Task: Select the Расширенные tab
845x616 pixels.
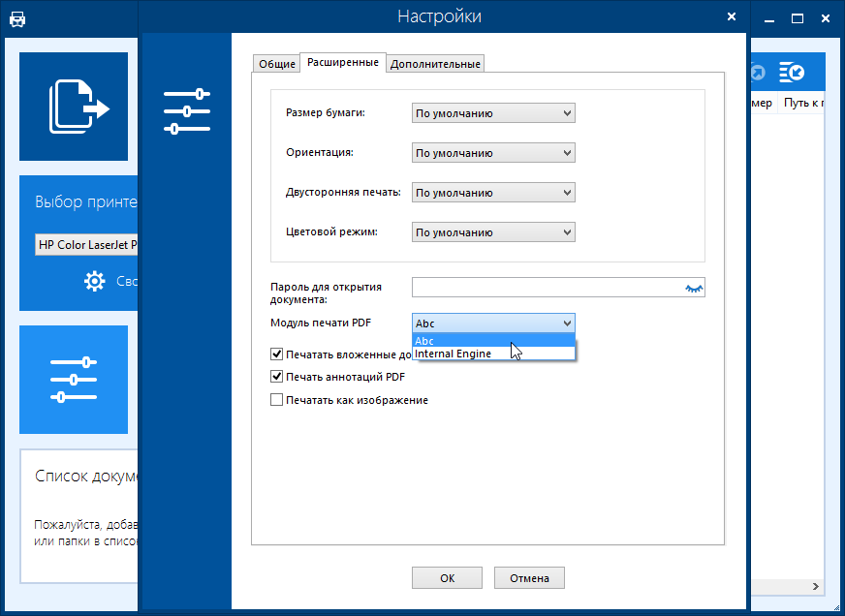Action: (x=343, y=62)
